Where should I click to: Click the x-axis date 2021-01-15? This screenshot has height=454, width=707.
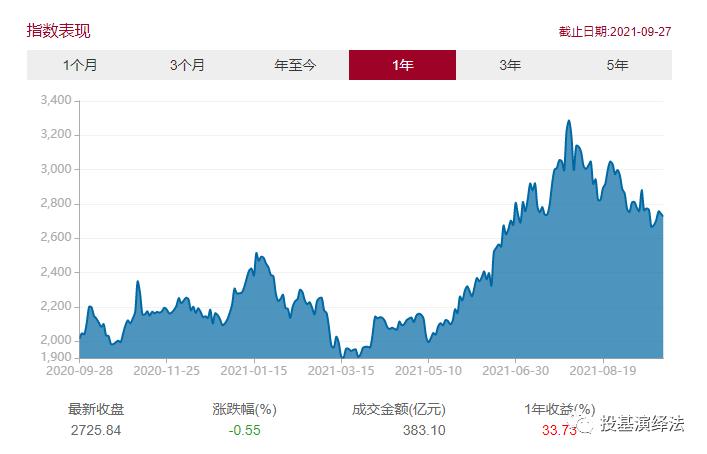tap(254, 371)
